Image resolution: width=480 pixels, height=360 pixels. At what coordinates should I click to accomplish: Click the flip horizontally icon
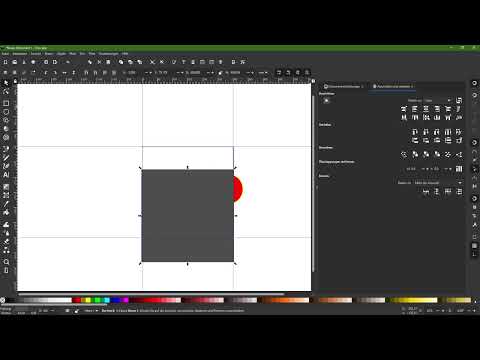[x=64, y=72]
